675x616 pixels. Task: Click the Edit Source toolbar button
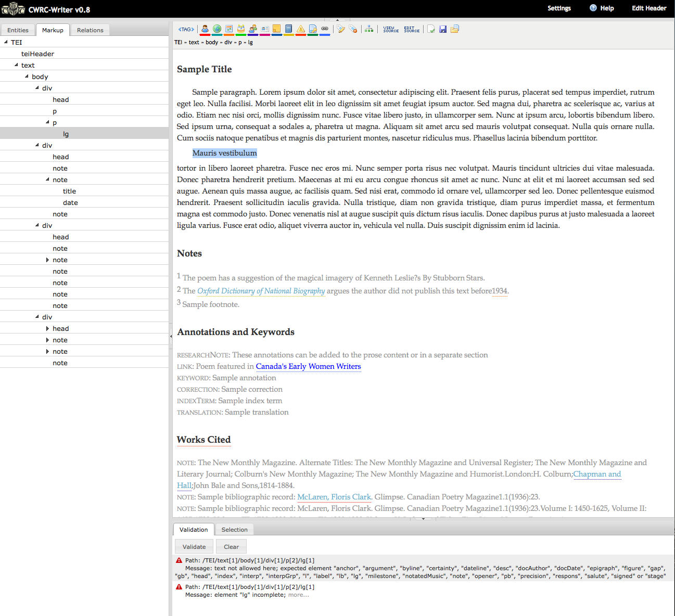coord(412,29)
